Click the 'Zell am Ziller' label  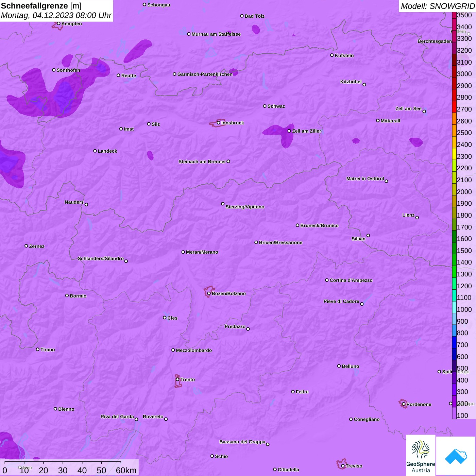click(x=306, y=131)
